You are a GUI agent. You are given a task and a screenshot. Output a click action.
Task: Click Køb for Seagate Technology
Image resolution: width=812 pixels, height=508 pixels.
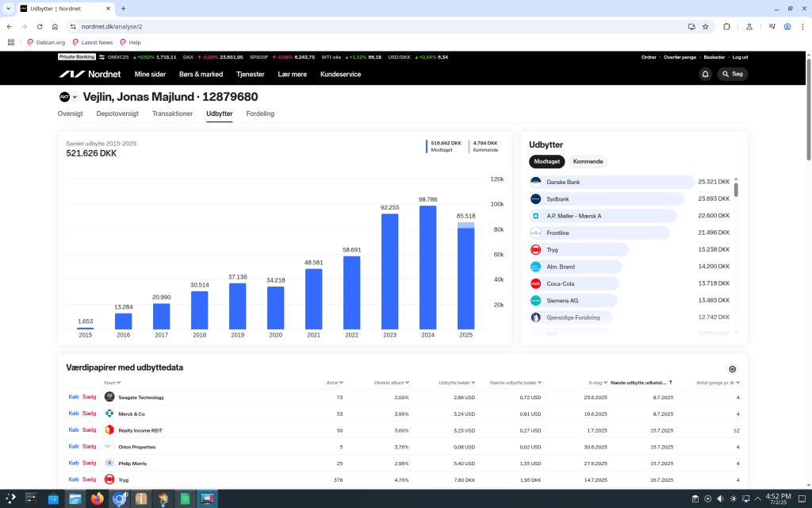tap(74, 397)
